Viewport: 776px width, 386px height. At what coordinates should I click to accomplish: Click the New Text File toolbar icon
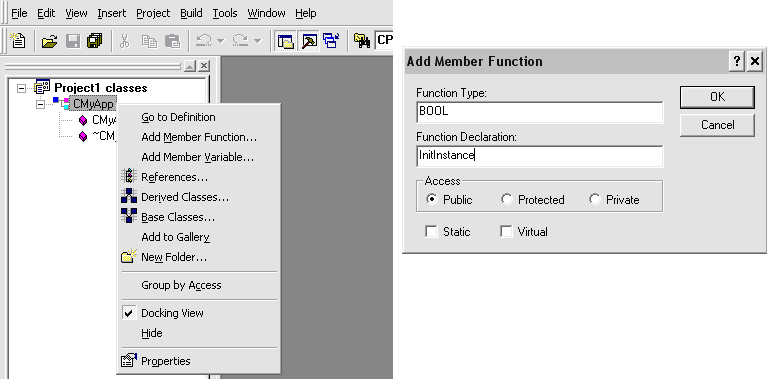[x=18, y=41]
